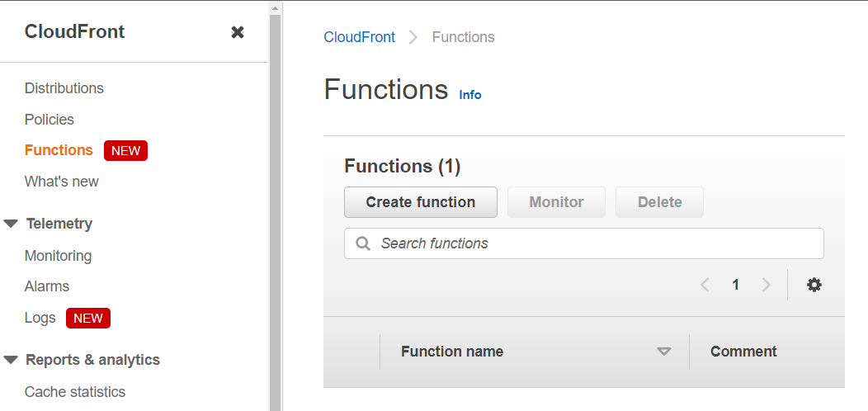868x411 pixels.
Task: Sort by Function name arrow
Action: pos(663,352)
